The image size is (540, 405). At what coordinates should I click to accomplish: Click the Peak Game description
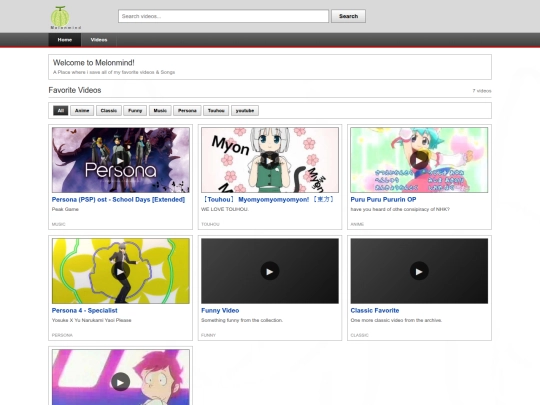point(65,209)
